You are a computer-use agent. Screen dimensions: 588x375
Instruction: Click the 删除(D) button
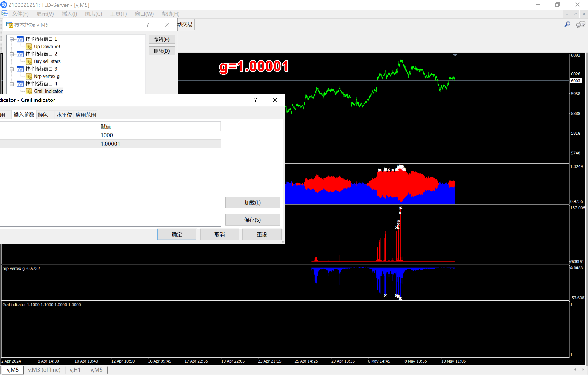pyautogui.click(x=162, y=51)
